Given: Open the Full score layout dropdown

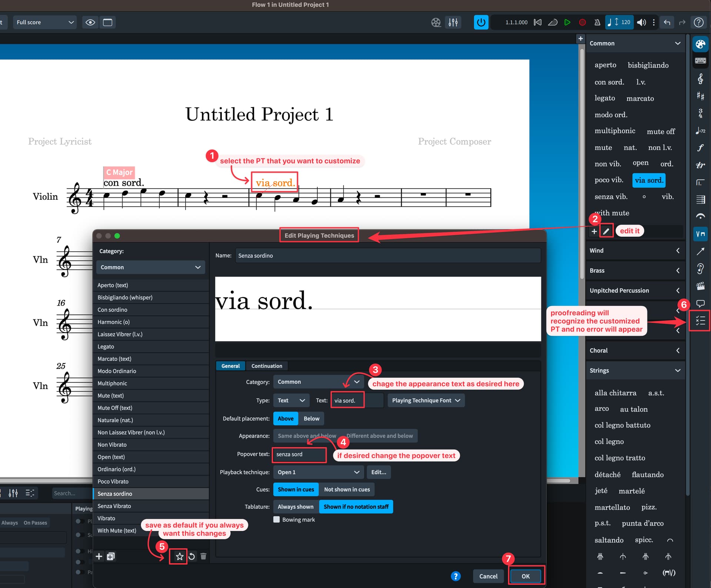Looking at the screenshot, I should pos(45,22).
